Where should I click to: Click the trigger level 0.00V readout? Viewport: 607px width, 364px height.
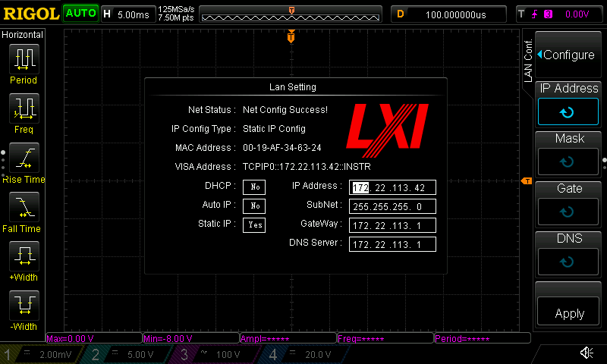tap(577, 14)
